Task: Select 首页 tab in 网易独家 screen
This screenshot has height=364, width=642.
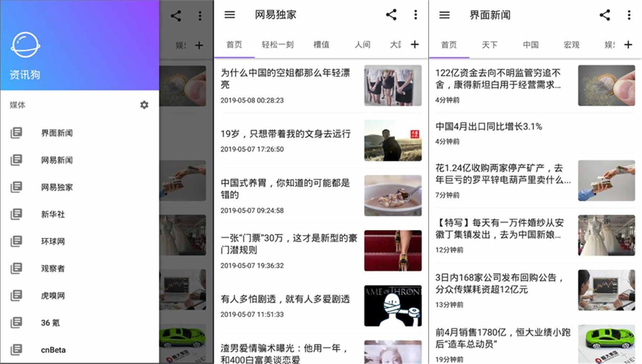Action: click(234, 44)
